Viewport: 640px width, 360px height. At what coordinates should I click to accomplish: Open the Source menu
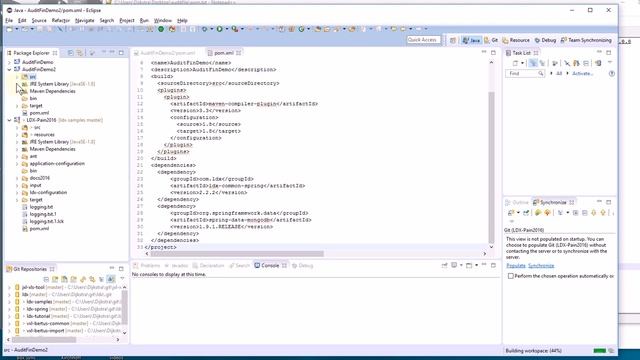(39, 20)
